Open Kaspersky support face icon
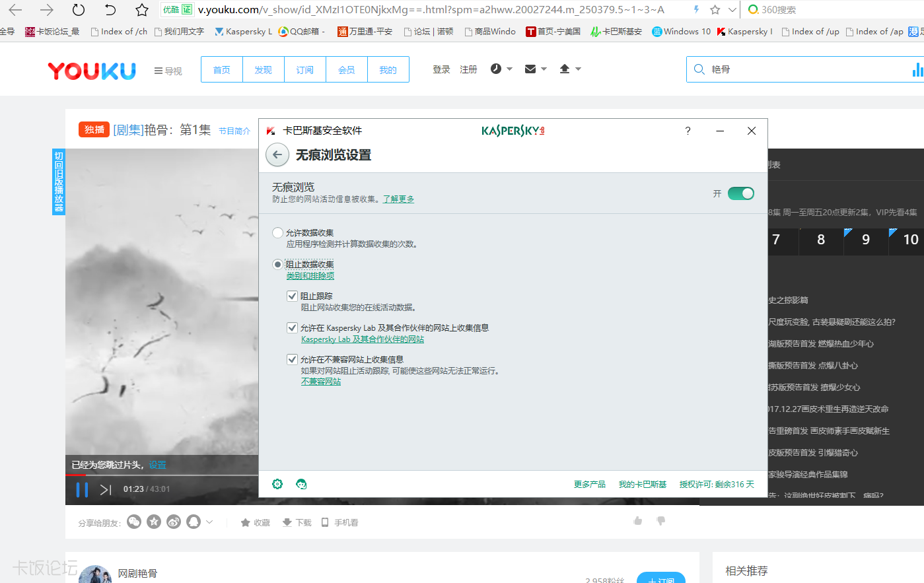The image size is (924, 583). click(x=301, y=484)
